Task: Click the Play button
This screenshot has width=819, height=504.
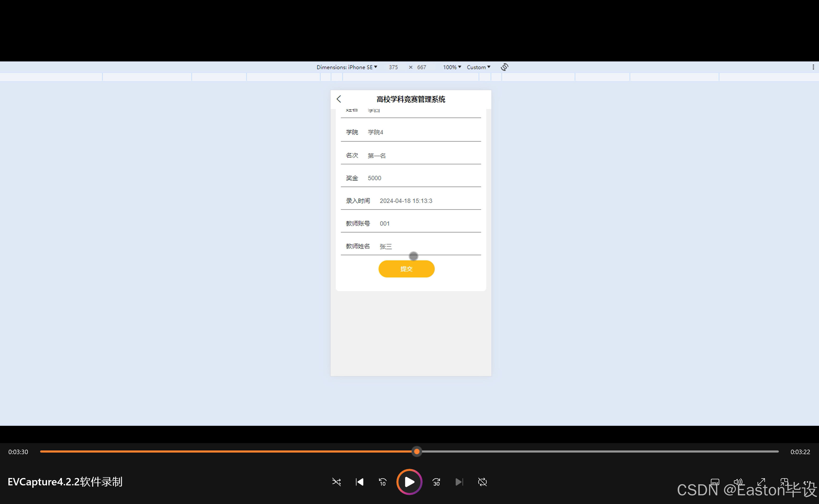Action: coord(409,482)
